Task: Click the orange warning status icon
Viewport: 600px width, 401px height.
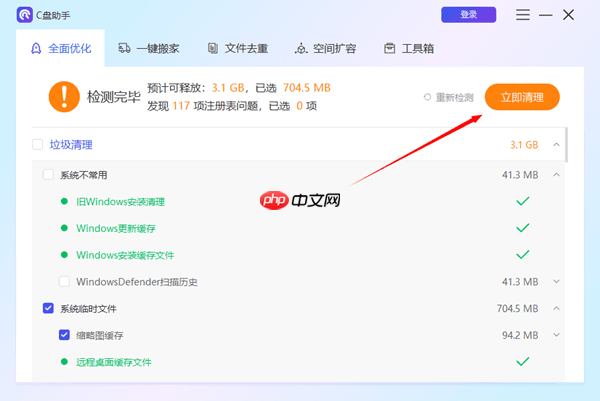Action: point(64,97)
